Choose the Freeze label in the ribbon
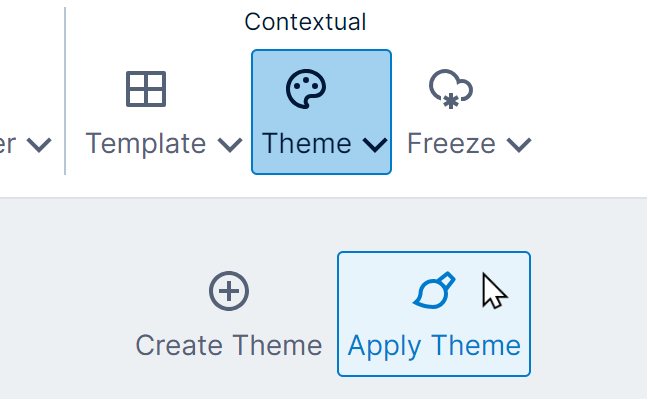 click(x=451, y=144)
